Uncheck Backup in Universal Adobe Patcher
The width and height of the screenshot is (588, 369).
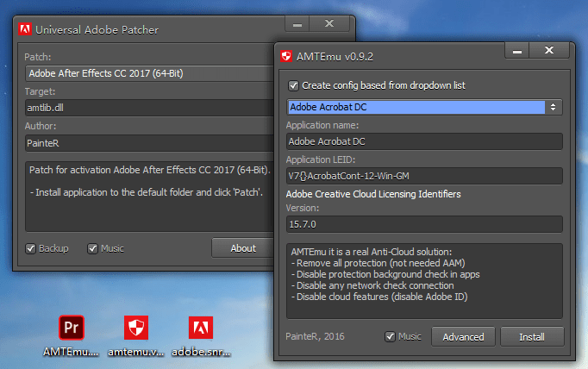coord(30,248)
